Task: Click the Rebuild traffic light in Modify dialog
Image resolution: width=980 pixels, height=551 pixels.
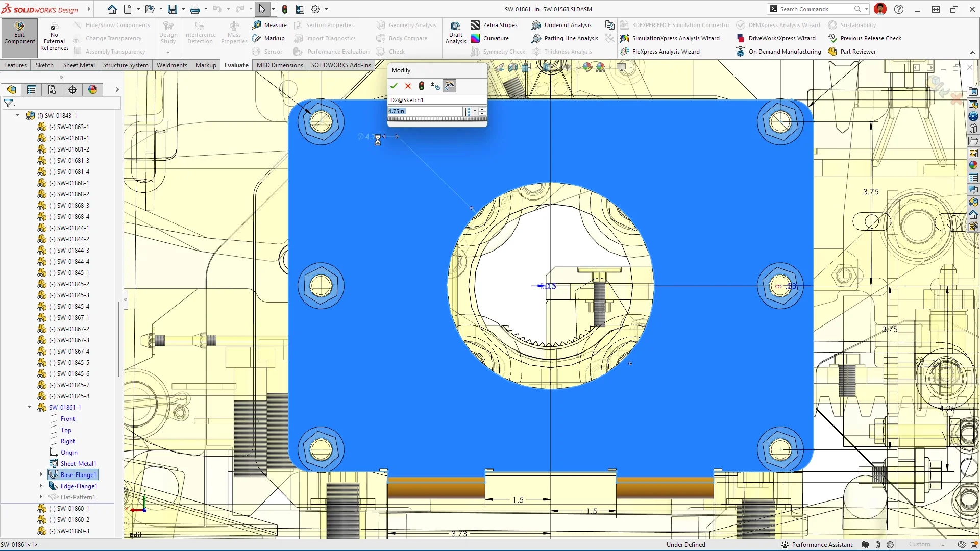Action: click(422, 86)
